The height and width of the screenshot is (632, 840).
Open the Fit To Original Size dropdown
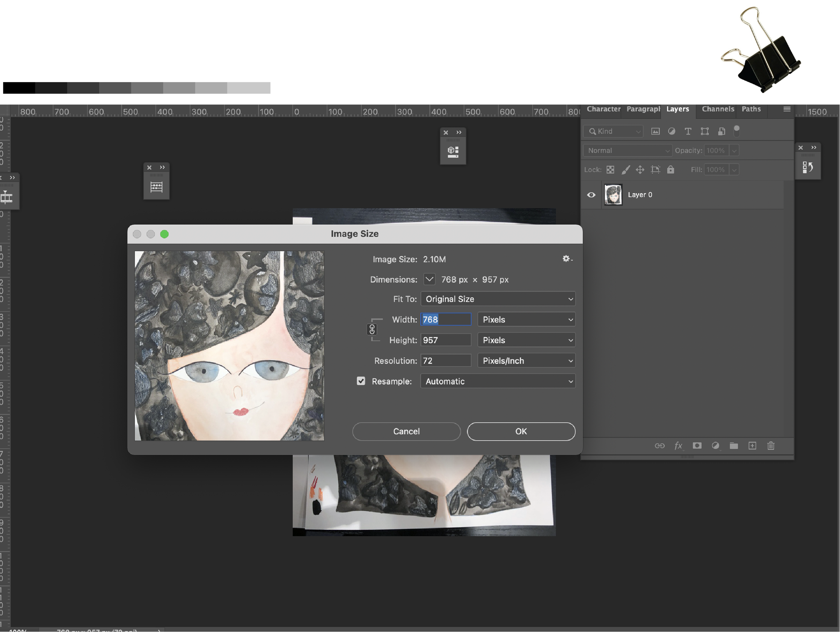[x=498, y=299]
